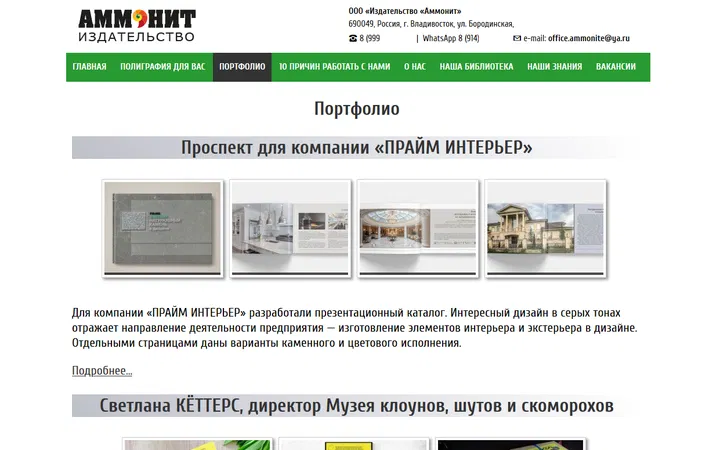Open the glass dome hall spread thumbnail

pyautogui.click(x=418, y=229)
